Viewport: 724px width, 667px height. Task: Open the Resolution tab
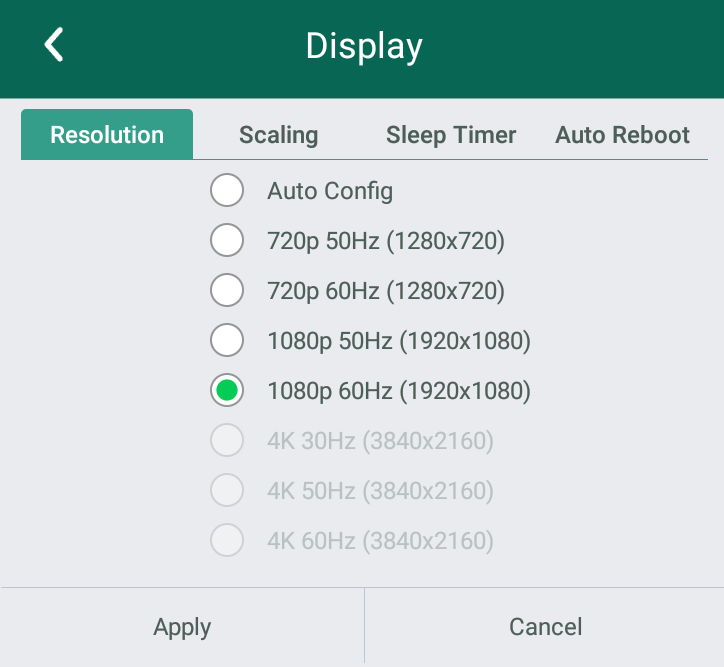(107, 134)
